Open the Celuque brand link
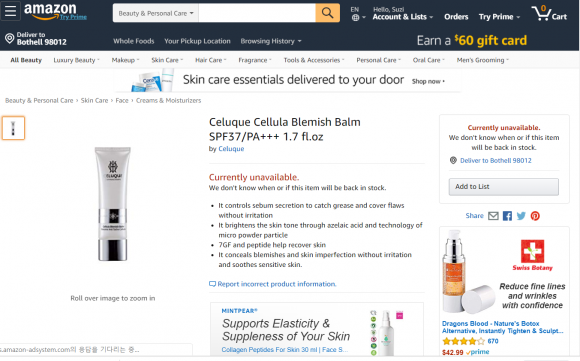 pyautogui.click(x=231, y=149)
